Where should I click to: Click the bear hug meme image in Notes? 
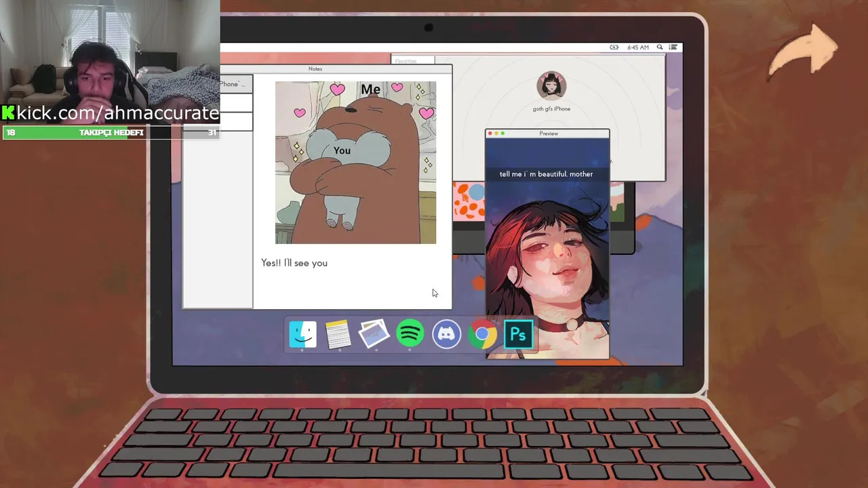(355, 163)
